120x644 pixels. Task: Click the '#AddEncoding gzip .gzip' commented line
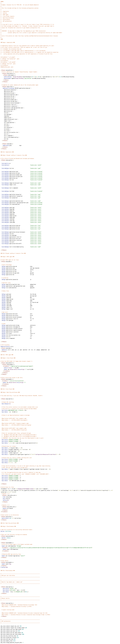pos(7,67)
